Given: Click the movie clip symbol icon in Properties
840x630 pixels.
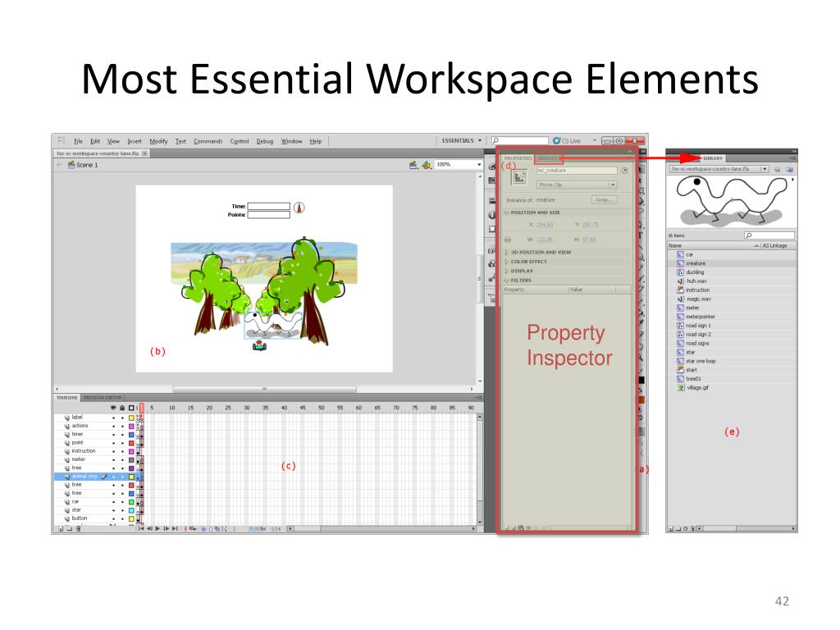Looking at the screenshot, I should pos(519,178).
